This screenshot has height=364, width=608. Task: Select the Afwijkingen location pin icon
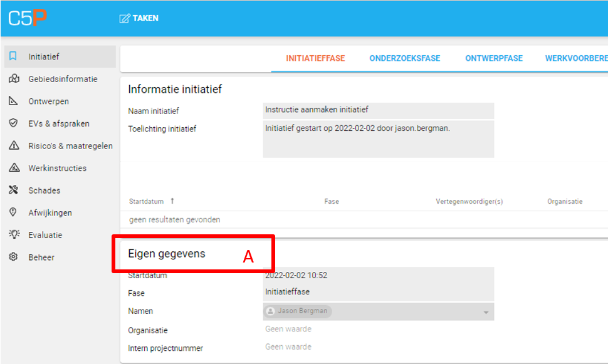coord(14,213)
